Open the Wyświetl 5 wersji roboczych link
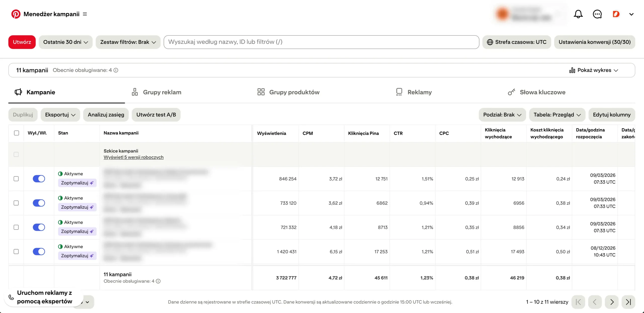644x313 pixels. tap(134, 157)
